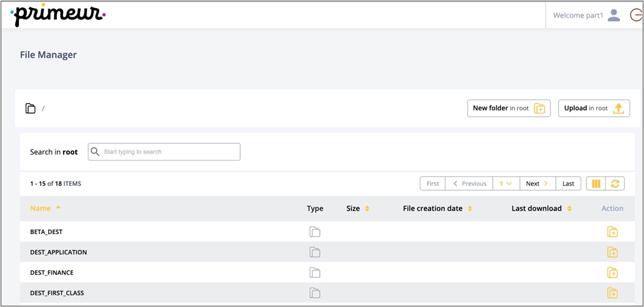
Task: Click the folder type icon for BETA_DEST
Action: point(315,232)
